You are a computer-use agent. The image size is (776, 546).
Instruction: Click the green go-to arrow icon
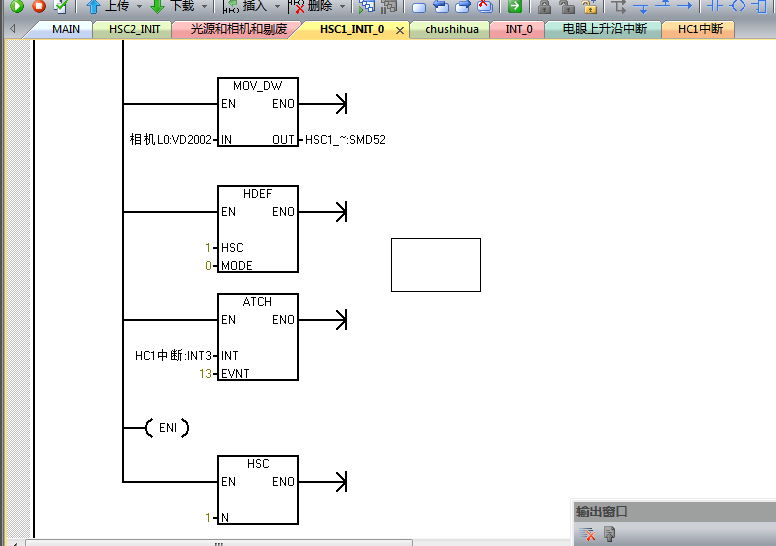point(514,6)
